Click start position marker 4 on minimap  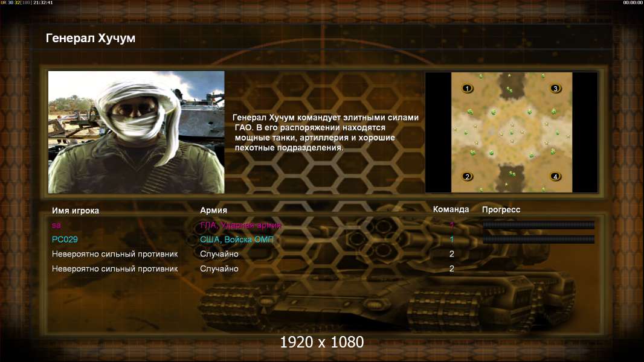[x=555, y=177]
